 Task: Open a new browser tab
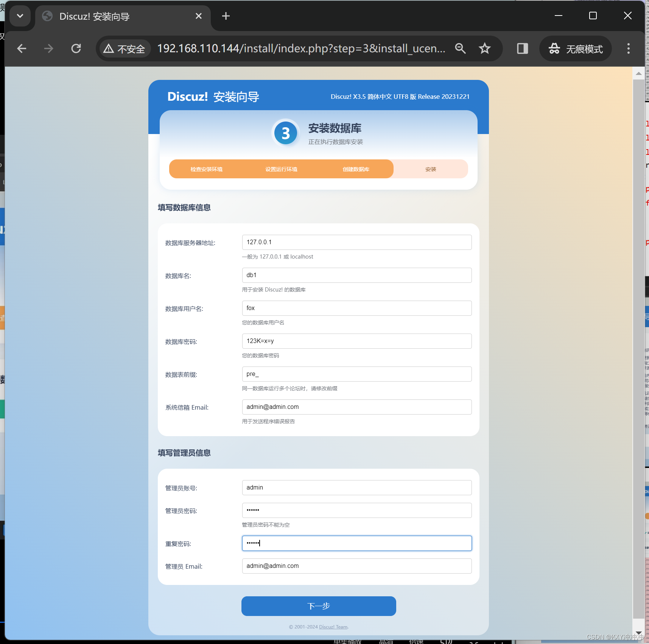(226, 16)
